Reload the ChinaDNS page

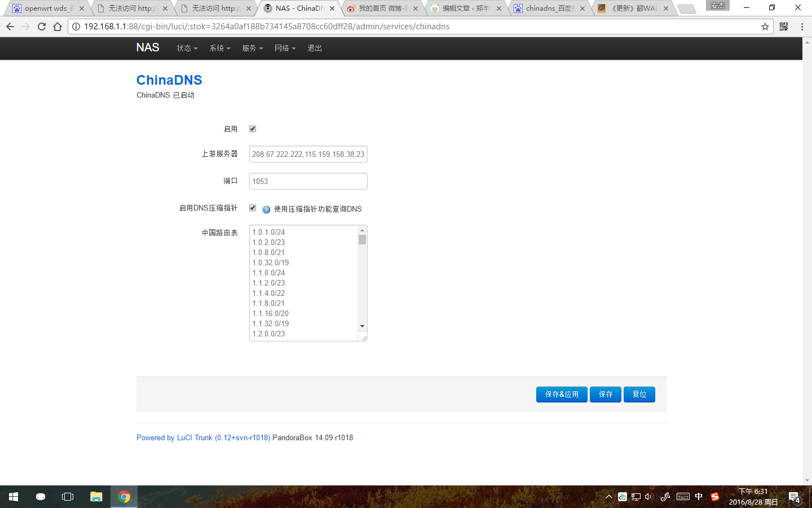tap(42, 27)
